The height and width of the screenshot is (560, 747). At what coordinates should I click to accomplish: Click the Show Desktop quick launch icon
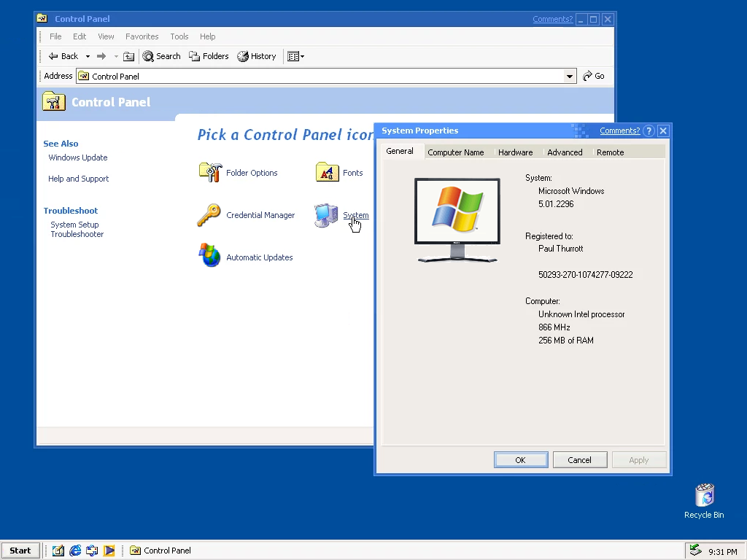[x=58, y=551]
